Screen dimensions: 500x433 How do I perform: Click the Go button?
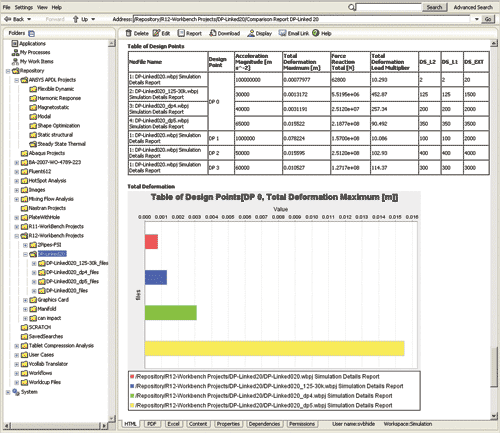488,19
